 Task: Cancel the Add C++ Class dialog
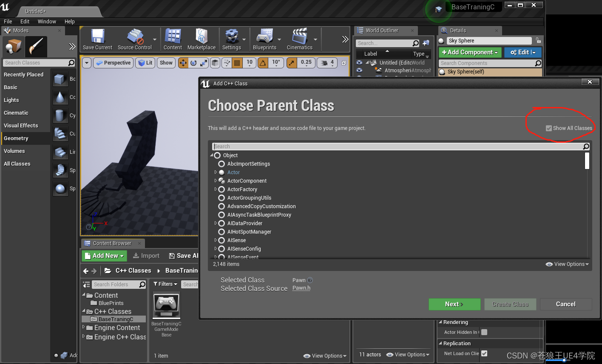566,304
